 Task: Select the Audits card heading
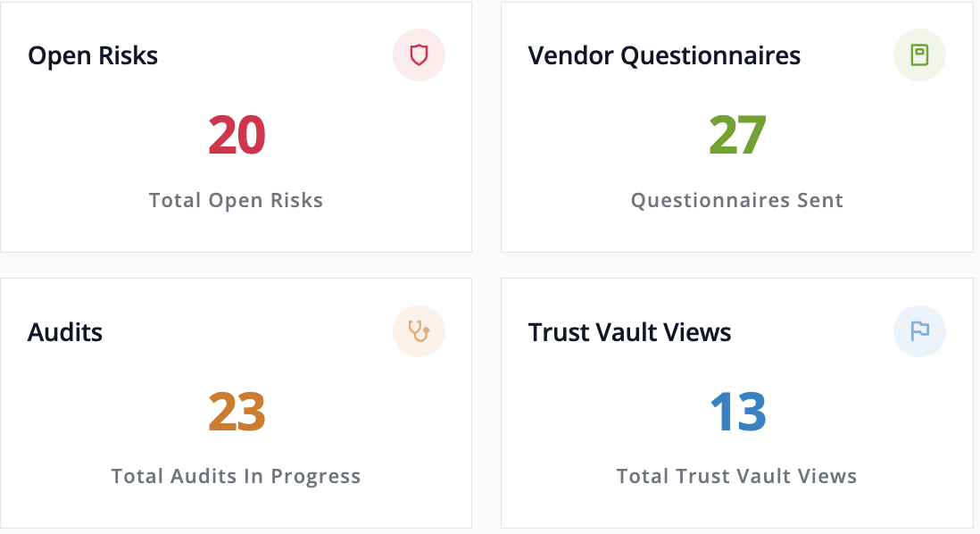point(65,332)
